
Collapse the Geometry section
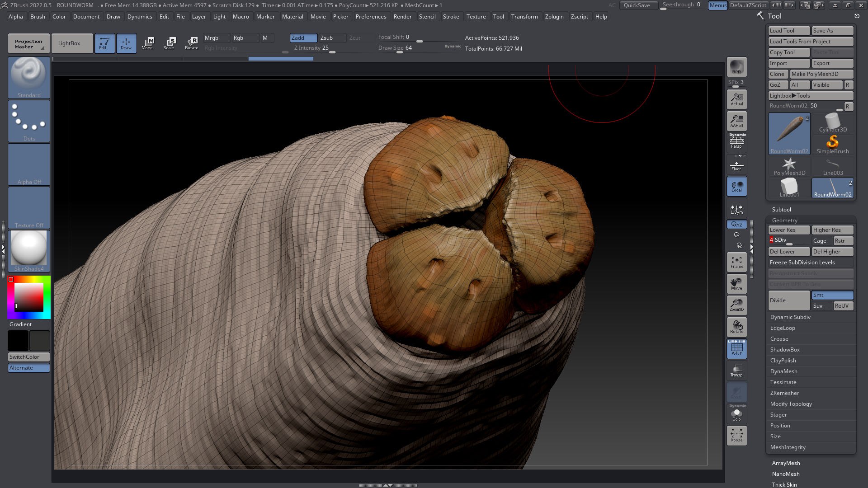[784, 221]
